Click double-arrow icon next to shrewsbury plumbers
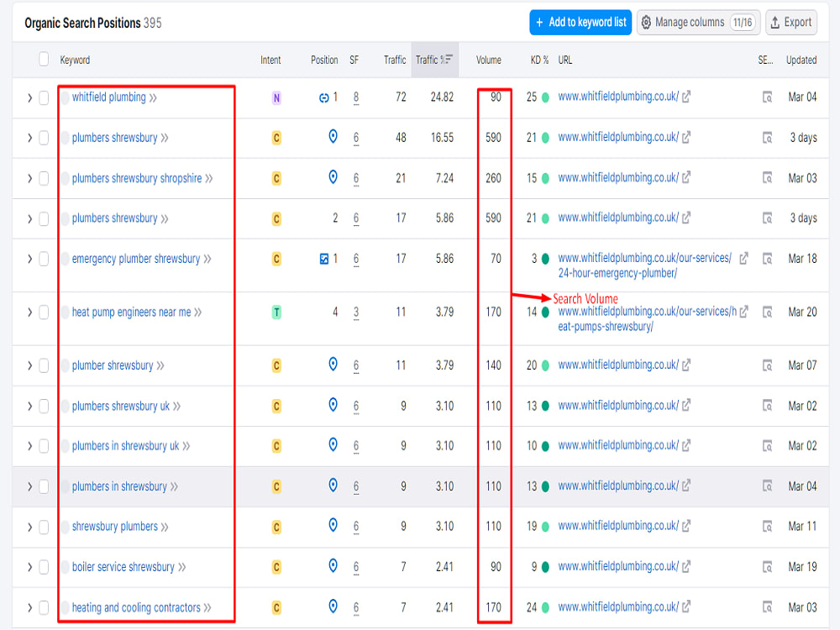 pyautogui.click(x=165, y=527)
